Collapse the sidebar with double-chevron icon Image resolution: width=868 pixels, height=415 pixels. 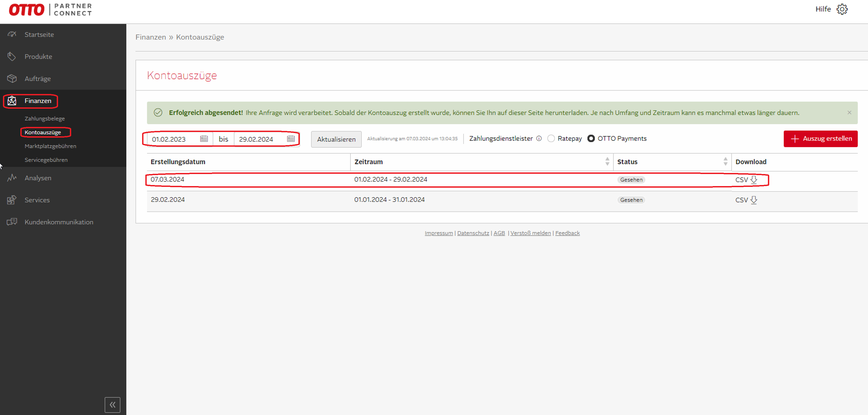[x=112, y=405]
